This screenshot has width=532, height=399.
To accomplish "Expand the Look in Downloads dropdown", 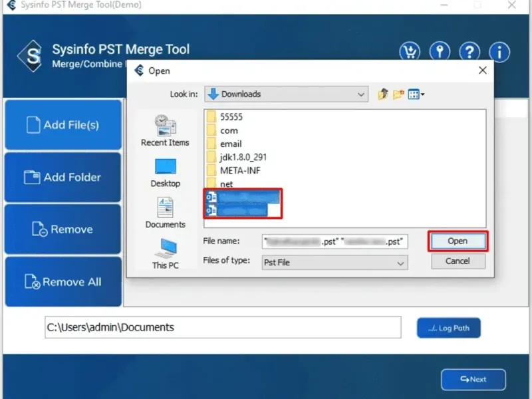I will tap(287, 94).
